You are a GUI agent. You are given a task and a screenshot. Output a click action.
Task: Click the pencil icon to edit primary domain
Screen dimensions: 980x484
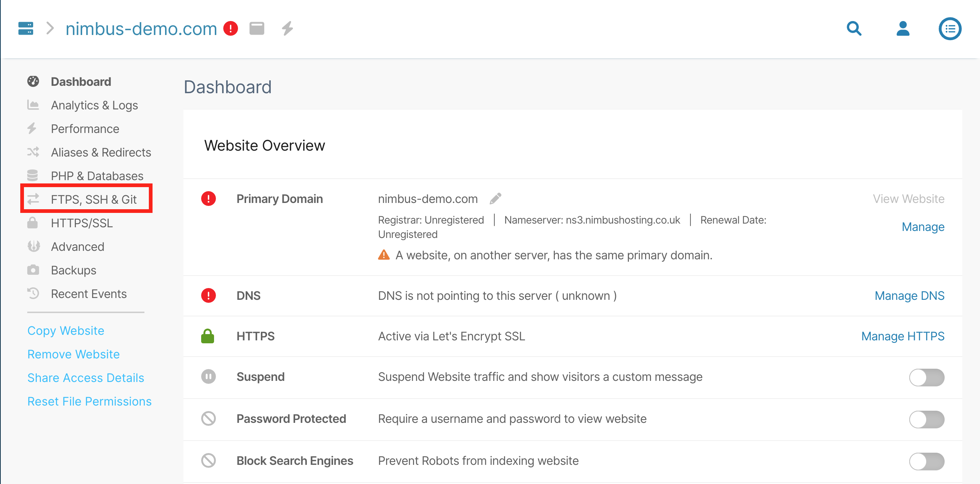pos(495,199)
